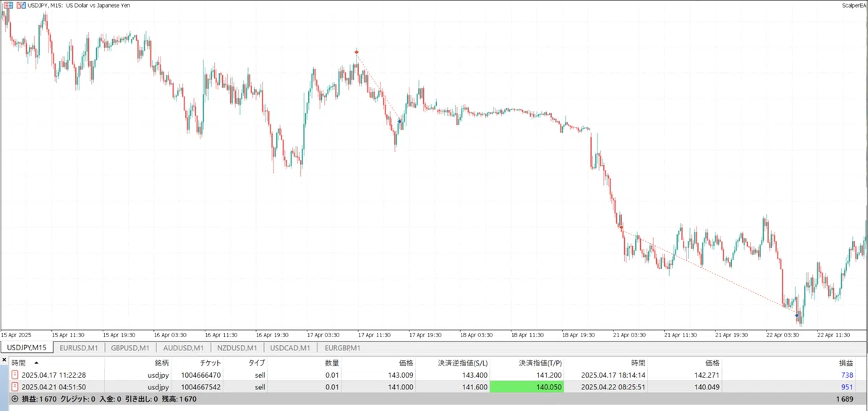Click the open price 141.000
Viewport: 868px width, 411px height.
[x=399, y=387]
